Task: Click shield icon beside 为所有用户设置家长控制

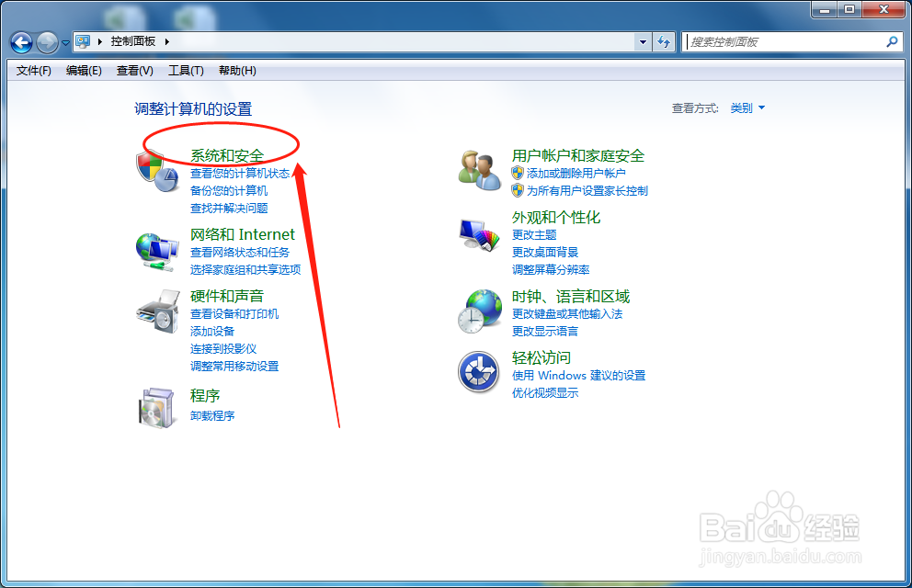Action: coord(518,190)
